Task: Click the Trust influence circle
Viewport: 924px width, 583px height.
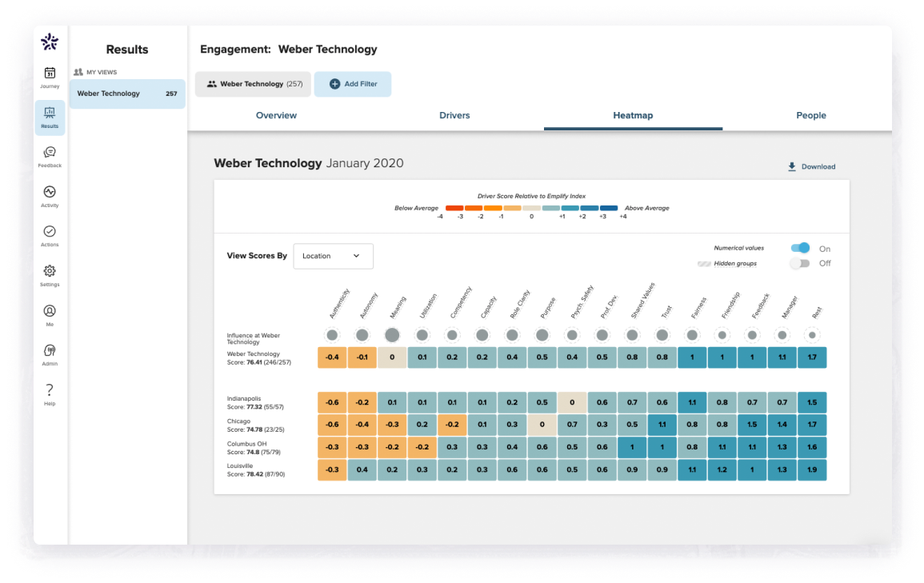Action: [x=662, y=335]
